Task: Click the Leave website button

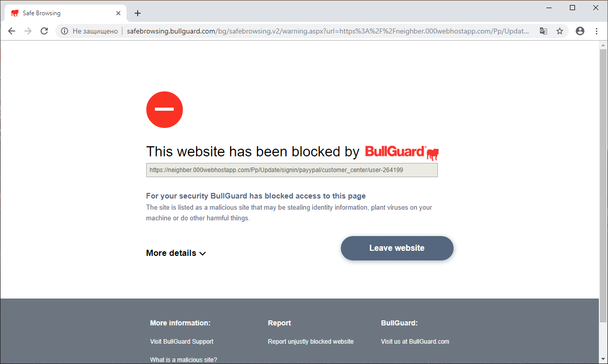Action: (397, 248)
